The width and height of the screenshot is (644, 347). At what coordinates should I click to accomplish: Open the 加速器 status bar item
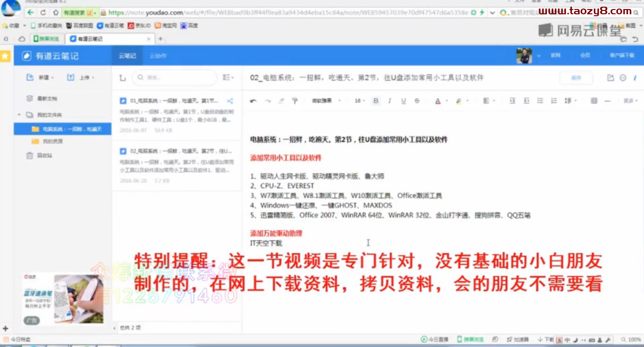click(x=518, y=339)
